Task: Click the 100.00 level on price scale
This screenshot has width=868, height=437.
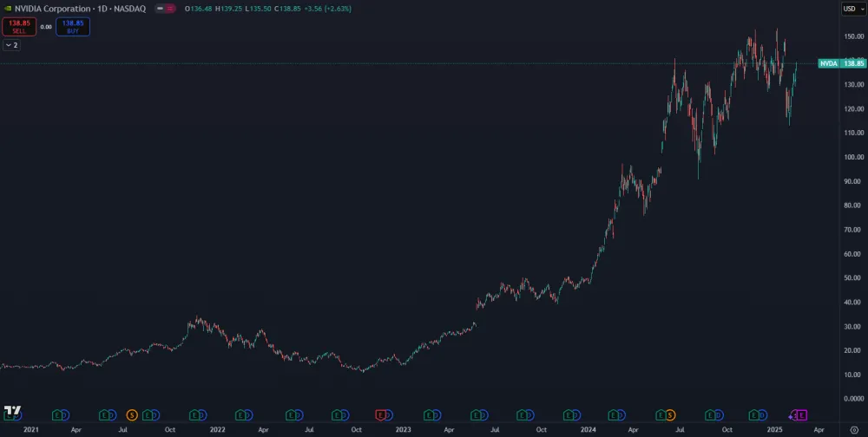Action: tap(853, 157)
